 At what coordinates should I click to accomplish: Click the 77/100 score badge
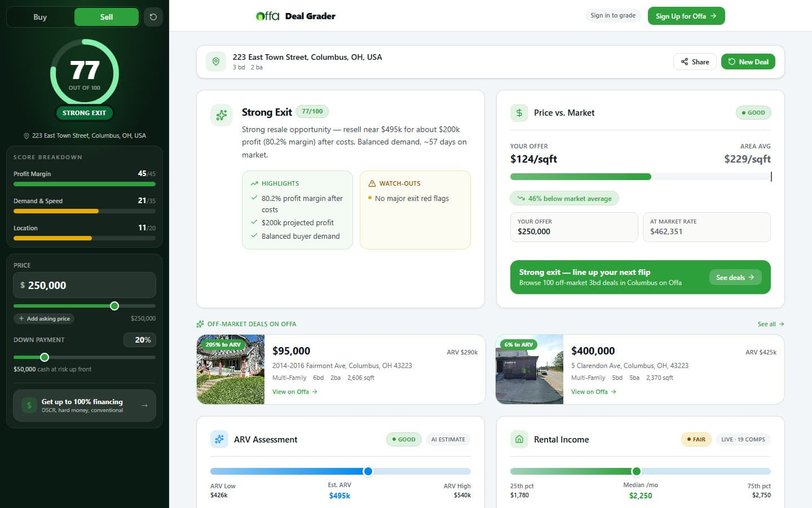pyautogui.click(x=312, y=111)
